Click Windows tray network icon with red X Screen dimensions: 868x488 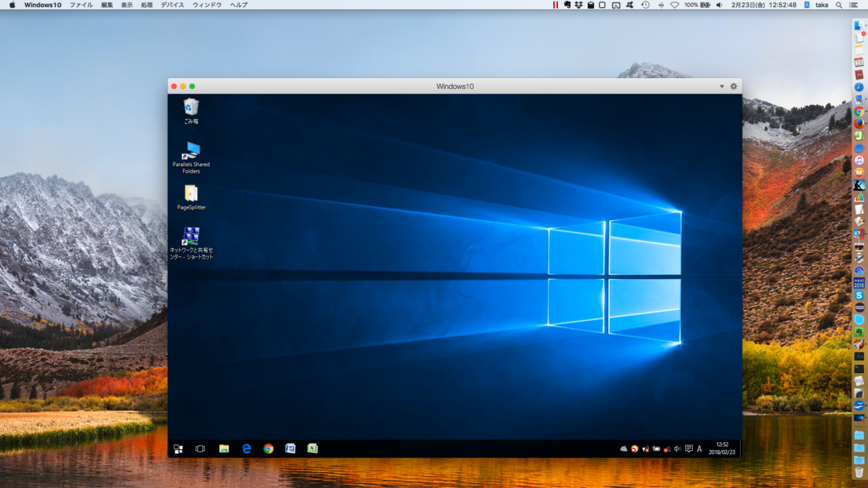click(x=667, y=449)
